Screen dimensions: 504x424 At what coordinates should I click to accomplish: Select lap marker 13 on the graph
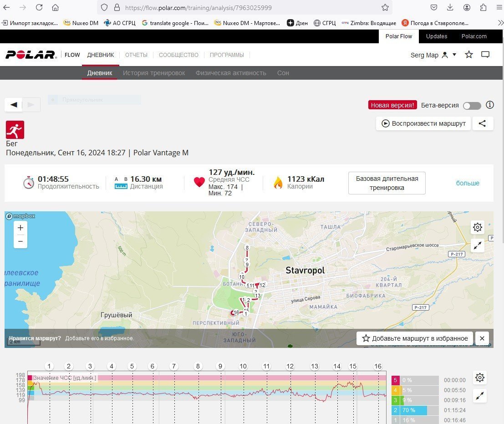314,366
